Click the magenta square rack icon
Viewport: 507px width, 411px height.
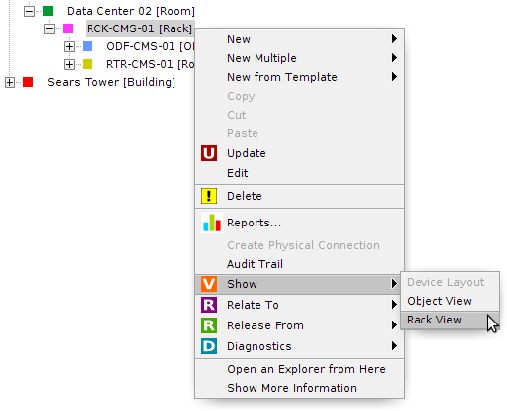coord(68,28)
